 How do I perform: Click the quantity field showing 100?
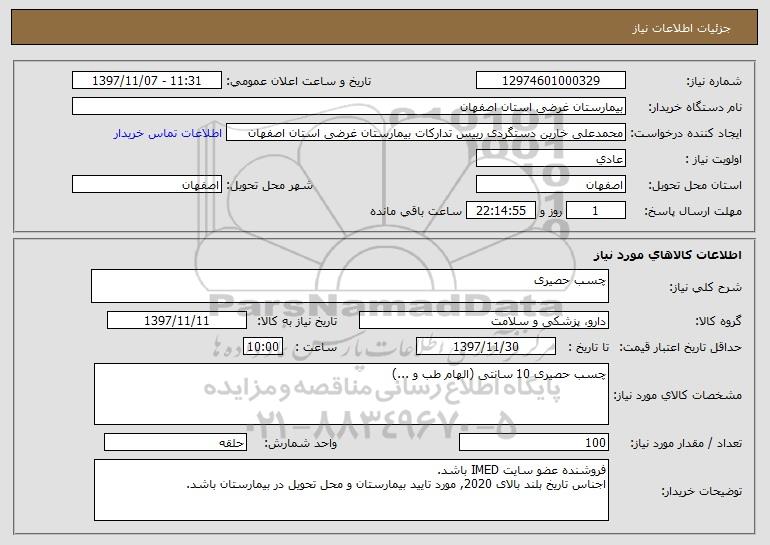(534, 442)
